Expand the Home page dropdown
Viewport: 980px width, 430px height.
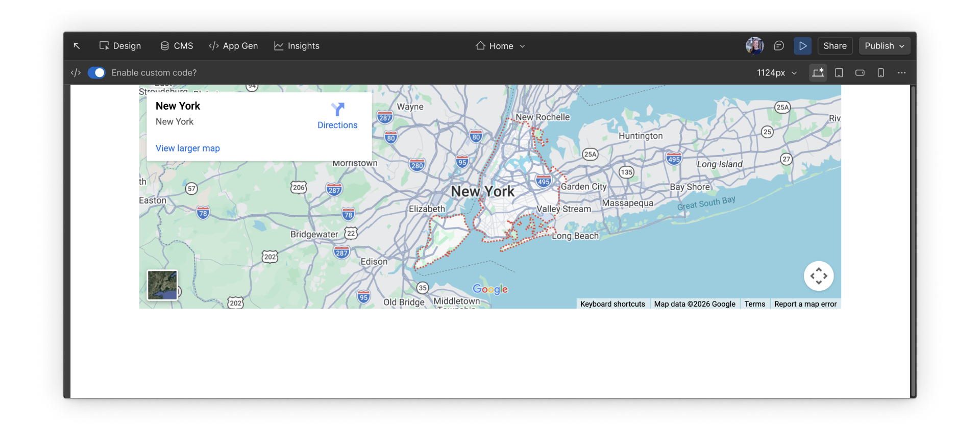(x=500, y=46)
